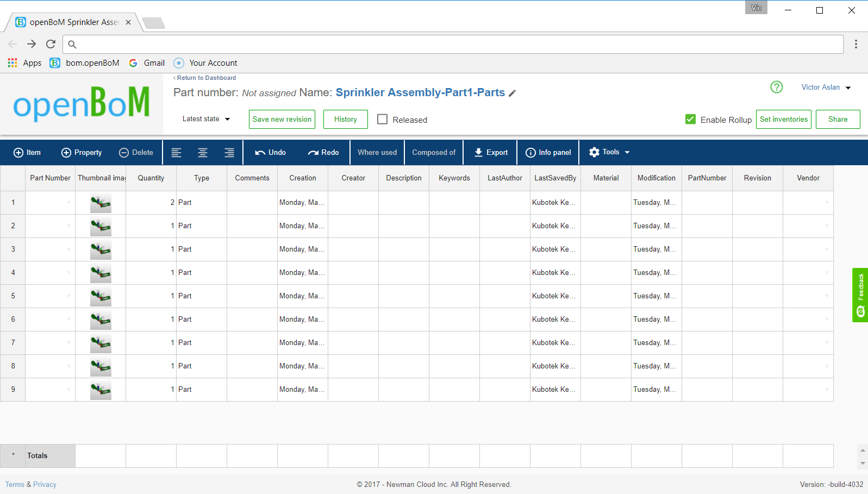Open the Victor Aslan user menu
This screenshot has width=868, height=494.
(826, 87)
